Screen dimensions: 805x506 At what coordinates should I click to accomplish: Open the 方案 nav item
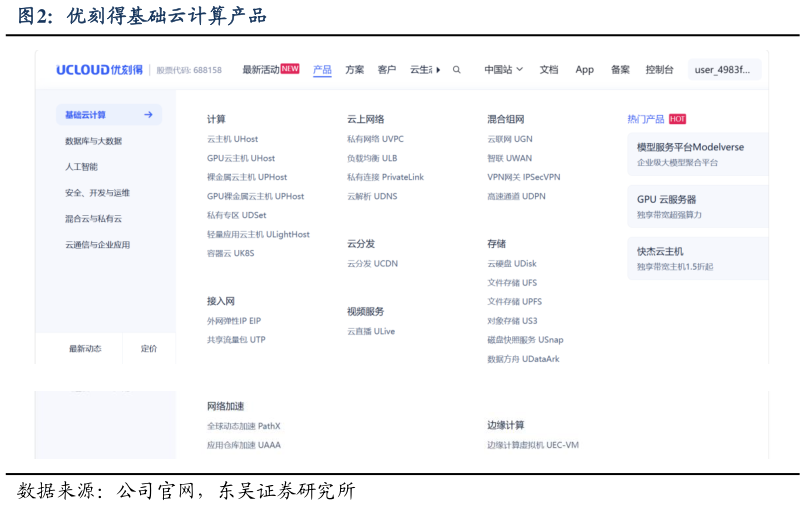(355, 69)
